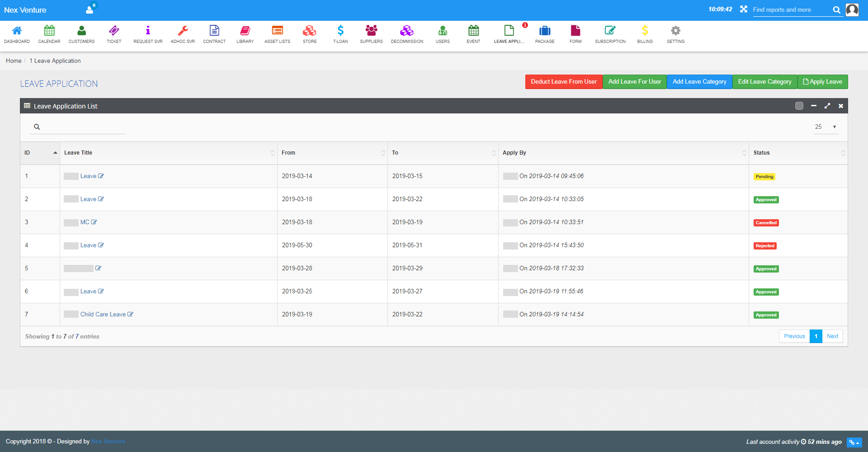Viewport: 868px width, 452px height.
Task: Open the Calendar menu item
Action: pyautogui.click(x=49, y=34)
